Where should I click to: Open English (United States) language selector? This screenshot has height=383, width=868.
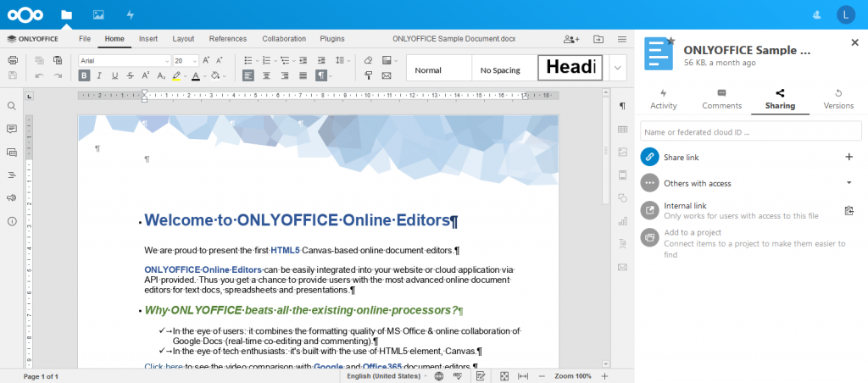coord(387,376)
